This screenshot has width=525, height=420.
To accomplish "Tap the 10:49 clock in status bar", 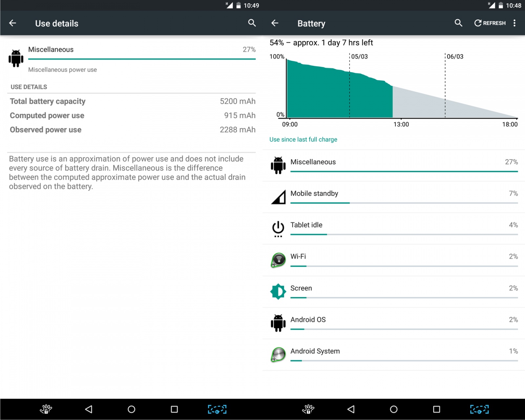I will pos(251,5).
